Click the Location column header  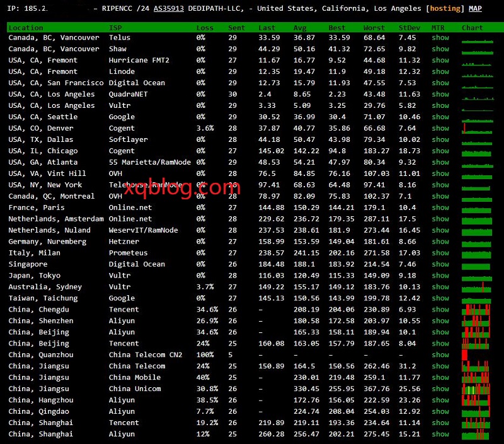click(26, 28)
